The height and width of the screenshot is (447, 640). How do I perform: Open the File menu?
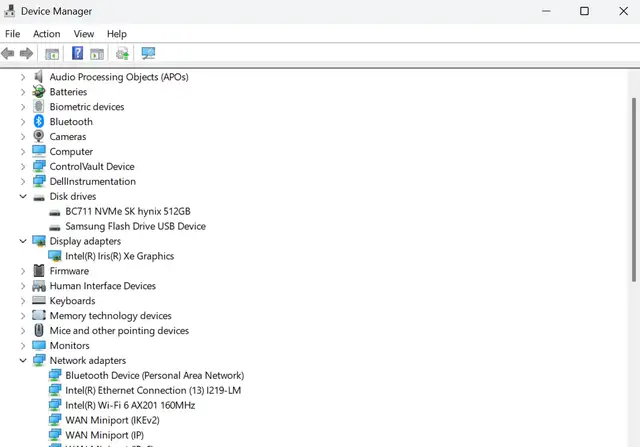[13, 34]
